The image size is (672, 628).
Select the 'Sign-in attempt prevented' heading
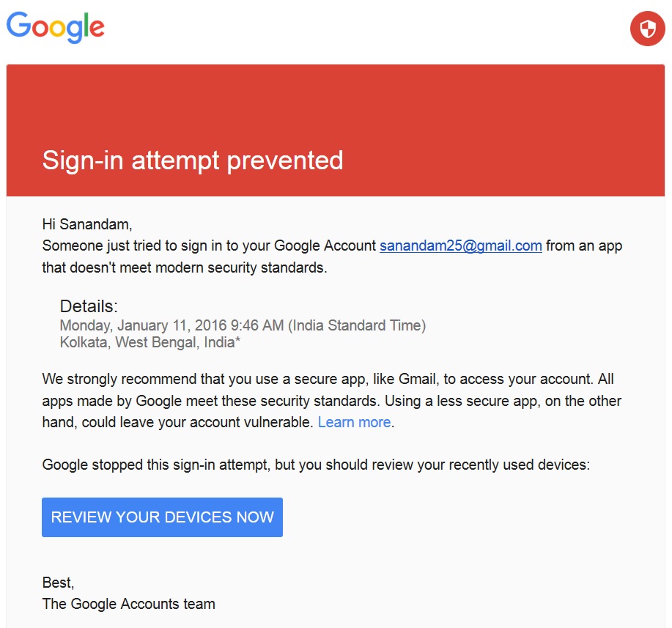coord(193,160)
